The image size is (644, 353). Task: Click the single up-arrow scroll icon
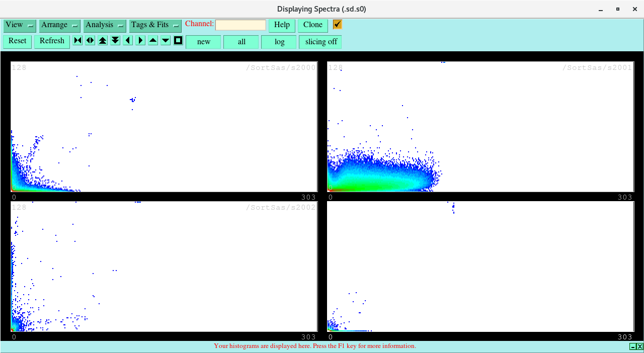pos(153,40)
